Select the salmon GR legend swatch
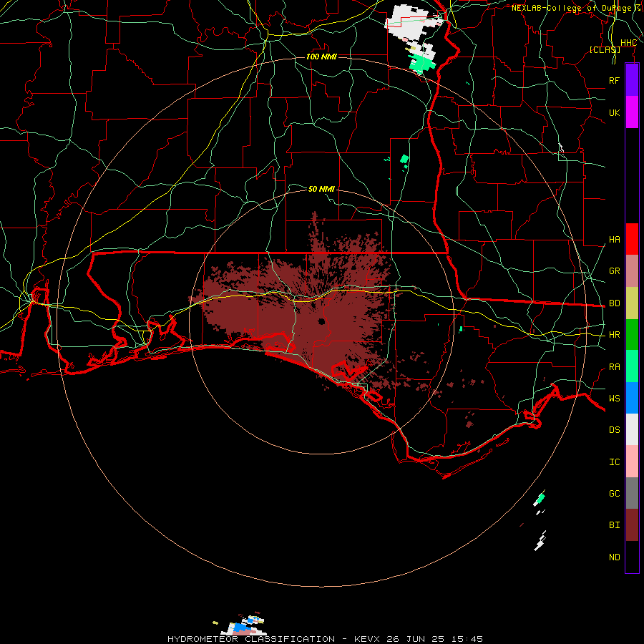Viewport: 644px width, 644px height. click(632, 270)
